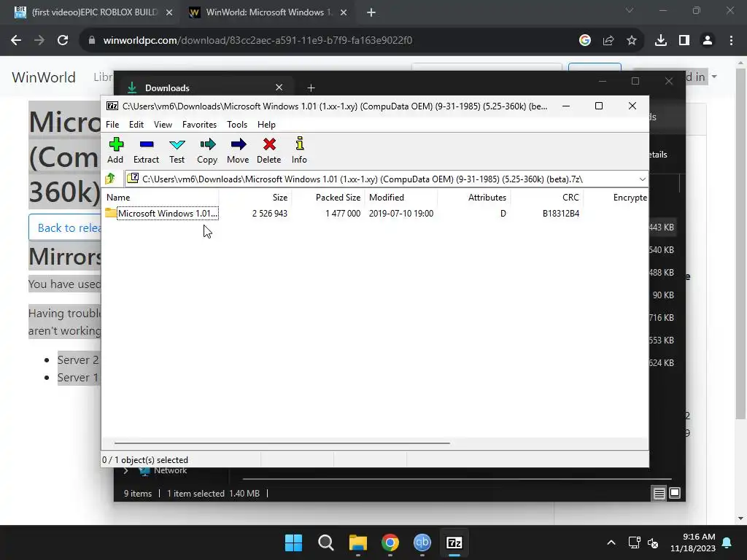The width and height of the screenshot is (747, 560).
Task: Open the Chrome profile menu
Action: tap(708, 40)
